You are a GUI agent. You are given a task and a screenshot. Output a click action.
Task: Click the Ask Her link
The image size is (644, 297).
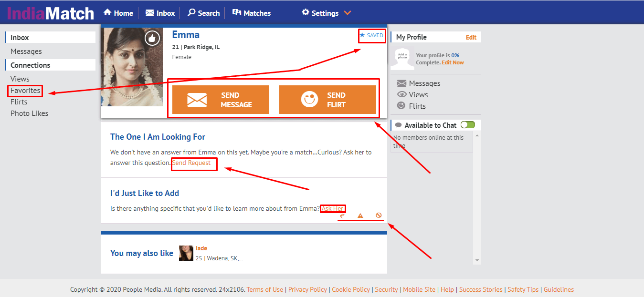pos(332,208)
